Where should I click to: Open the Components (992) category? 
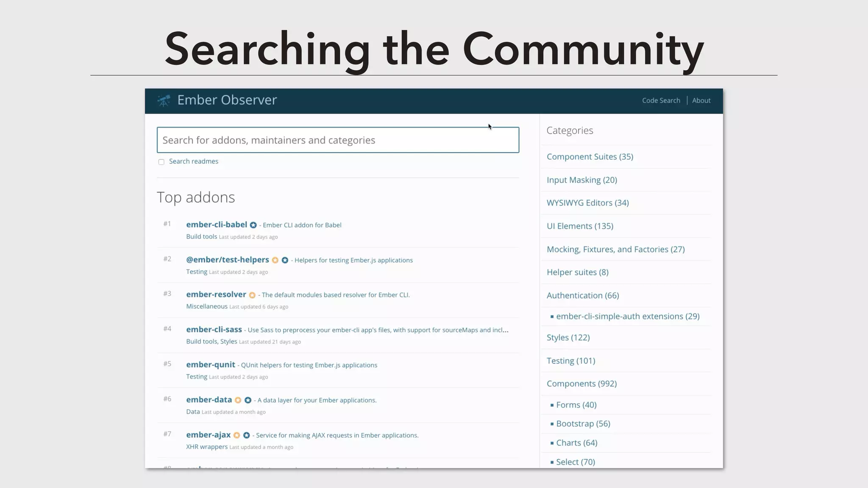point(581,384)
